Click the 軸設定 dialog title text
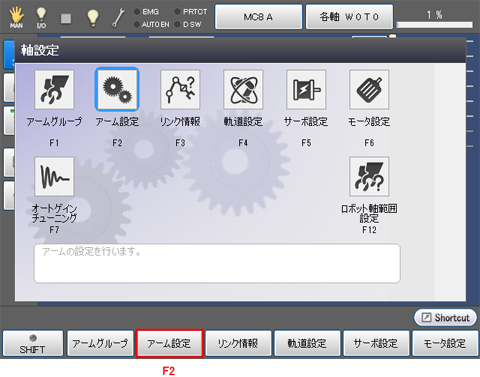Viewport: 480px width, 377px height. (x=40, y=50)
